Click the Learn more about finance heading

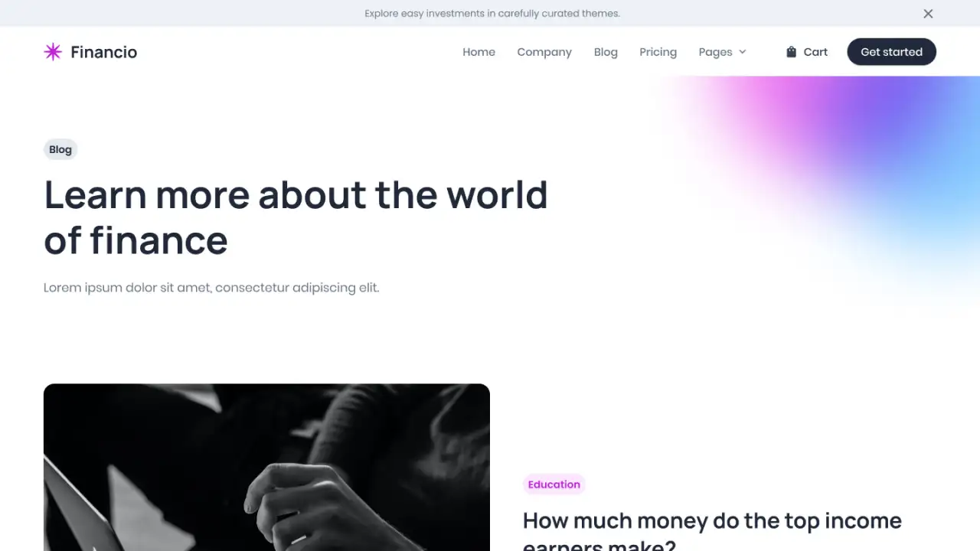coord(296,217)
